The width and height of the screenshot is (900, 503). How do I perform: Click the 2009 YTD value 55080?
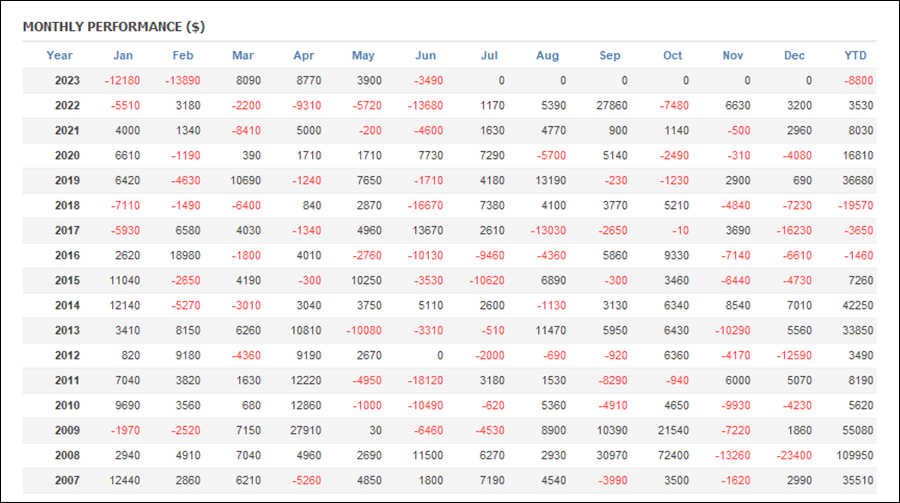click(858, 430)
